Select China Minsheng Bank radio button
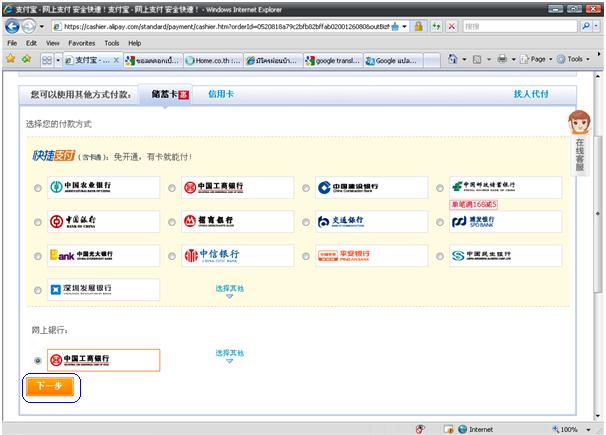This screenshot has height=435, width=606. [440, 256]
